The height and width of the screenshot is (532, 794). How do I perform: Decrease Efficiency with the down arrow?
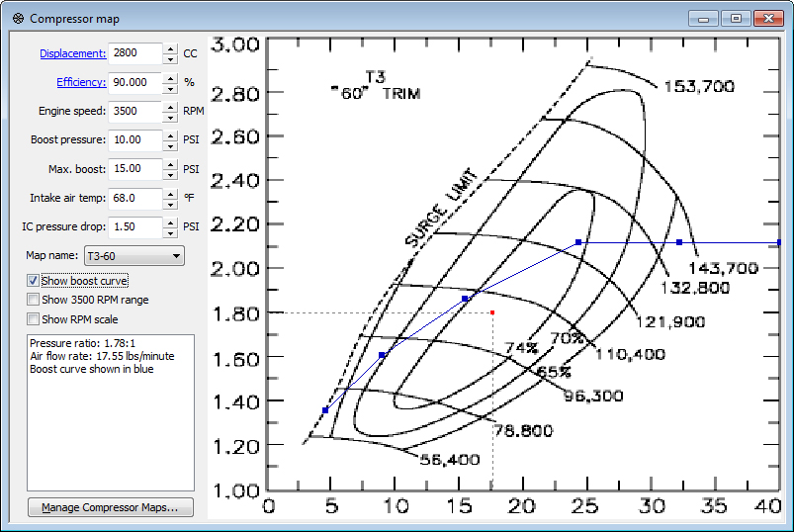[171, 88]
